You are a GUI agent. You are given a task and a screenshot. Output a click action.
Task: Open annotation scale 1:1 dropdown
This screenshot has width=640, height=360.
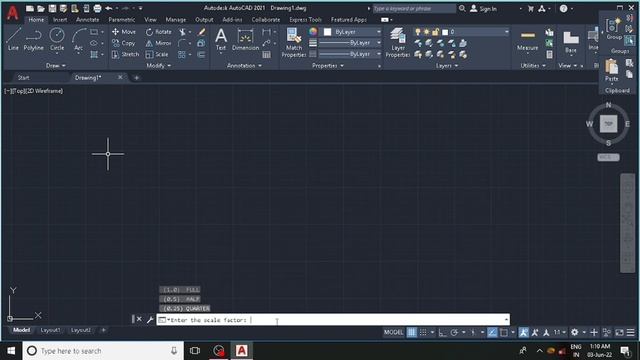[560, 333]
